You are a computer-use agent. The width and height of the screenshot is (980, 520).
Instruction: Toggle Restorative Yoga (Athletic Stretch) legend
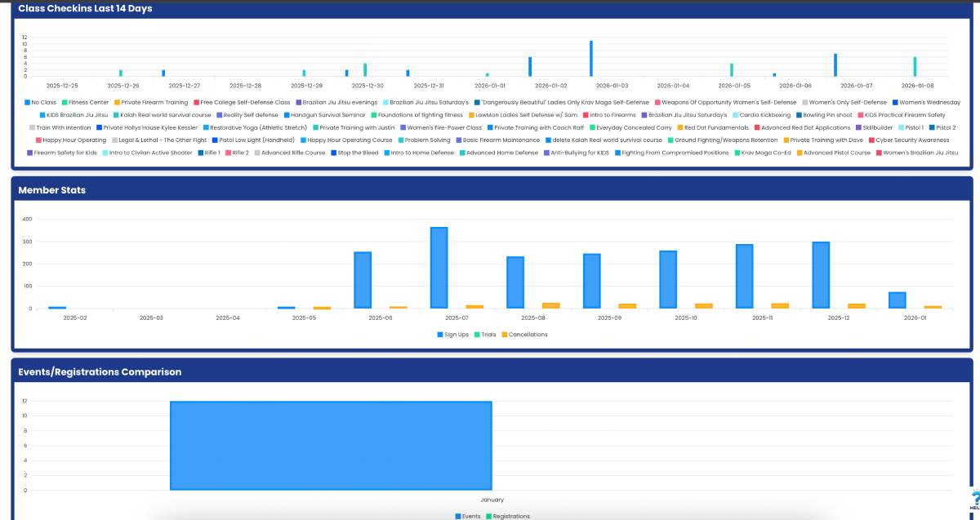[255, 127]
